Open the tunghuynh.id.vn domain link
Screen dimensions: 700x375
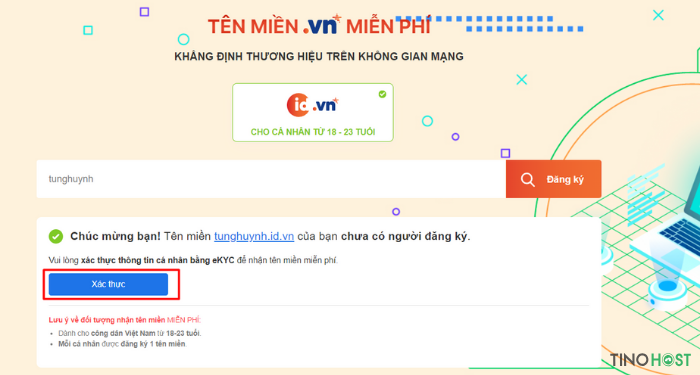pyautogui.click(x=254, y=236)
